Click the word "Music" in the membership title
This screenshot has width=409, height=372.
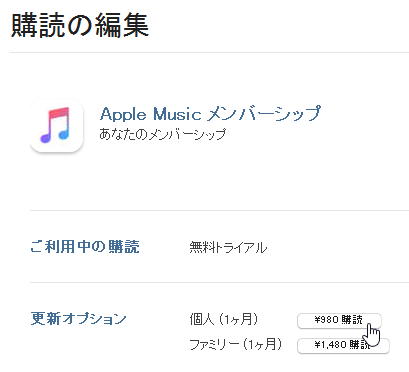point(177,114)
